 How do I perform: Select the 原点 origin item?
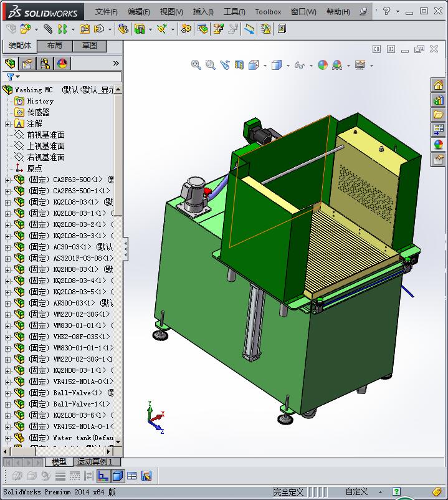click(x=34, y=169)
